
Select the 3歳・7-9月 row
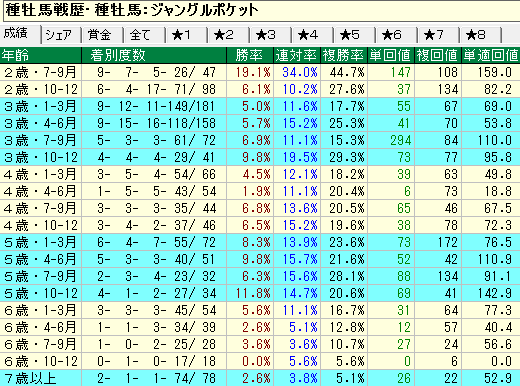(260, 140)
